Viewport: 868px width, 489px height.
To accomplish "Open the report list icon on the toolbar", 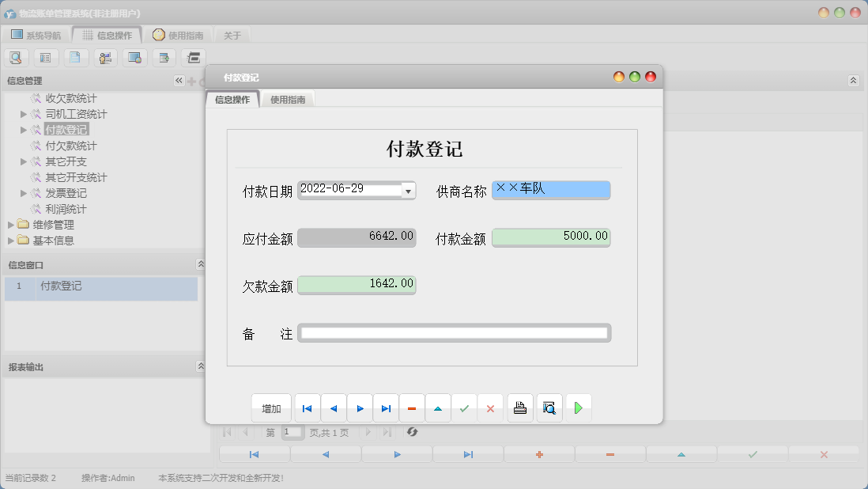I will 46,57.
